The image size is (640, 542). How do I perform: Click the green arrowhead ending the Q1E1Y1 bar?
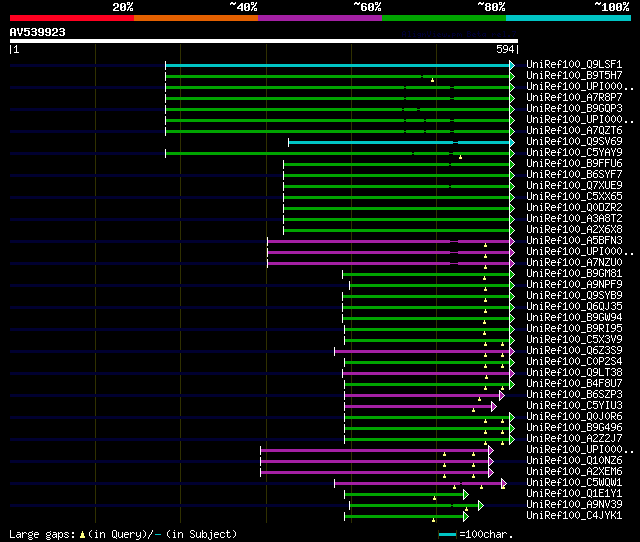coord(466,495)
